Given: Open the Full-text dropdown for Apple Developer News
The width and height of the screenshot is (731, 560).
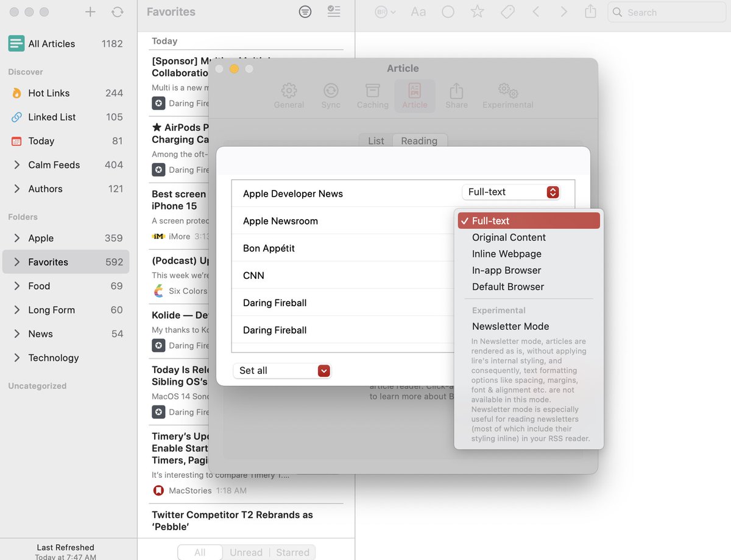Looking at the screenshot, I should pos(510,192).
